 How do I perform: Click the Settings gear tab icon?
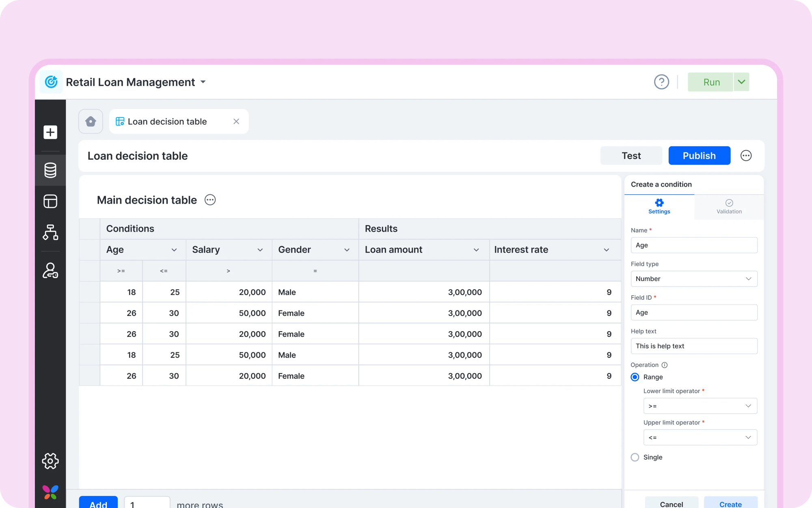659,202
